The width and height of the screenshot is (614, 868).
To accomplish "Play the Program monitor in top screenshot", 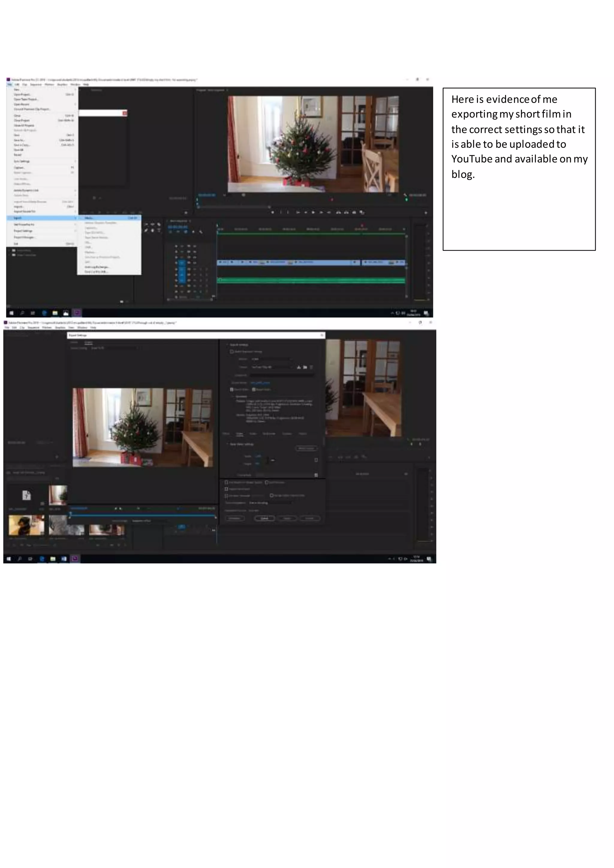I will tap(313, 213).
